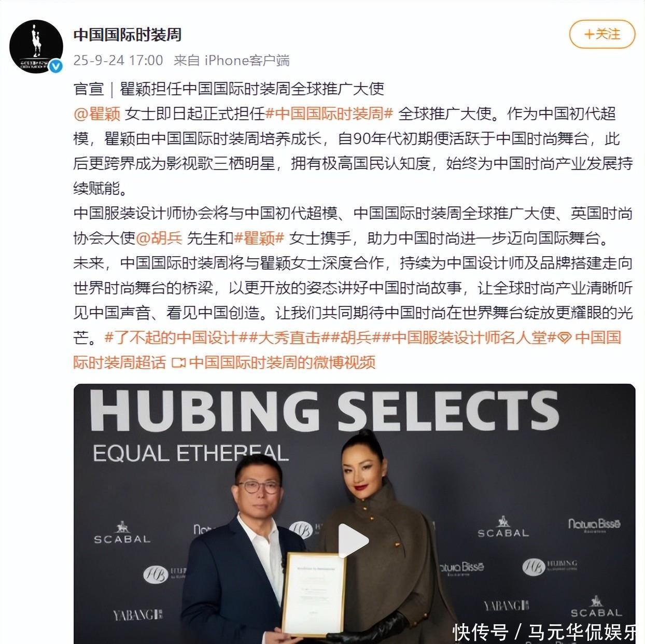Open the #中国国际时装周# hashtag in first paragraph

pyautogui.click(x=330, y=114)
